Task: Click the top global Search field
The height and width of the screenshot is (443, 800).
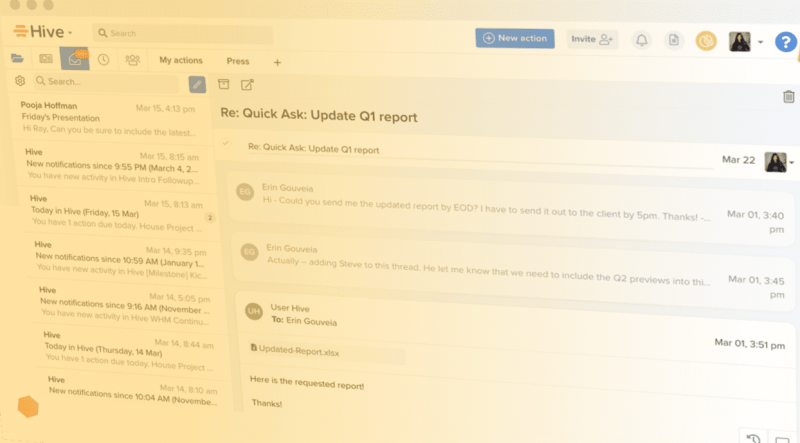Action: tap(182, 34)
